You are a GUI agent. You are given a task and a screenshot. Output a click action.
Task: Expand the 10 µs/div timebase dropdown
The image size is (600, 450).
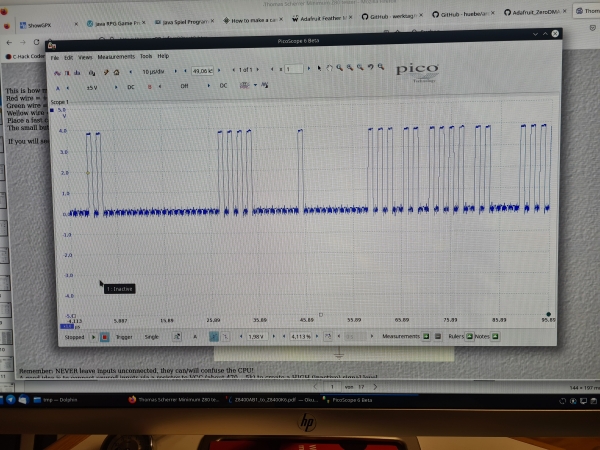click(x=153, y=71)
